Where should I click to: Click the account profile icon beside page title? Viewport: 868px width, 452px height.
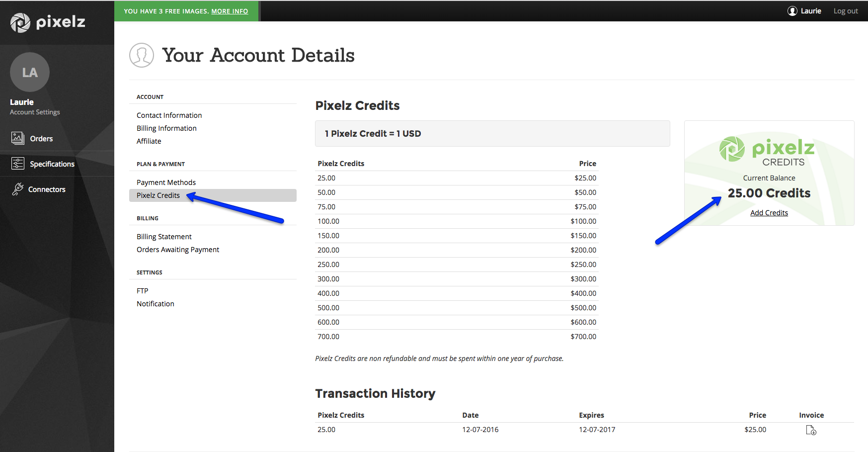[142, 55]
